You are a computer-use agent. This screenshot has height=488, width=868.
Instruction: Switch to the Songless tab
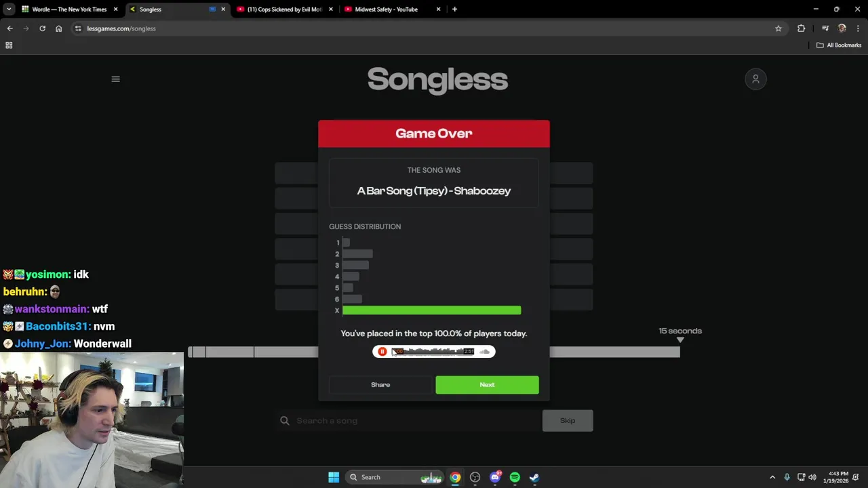[x=170, y=9]
